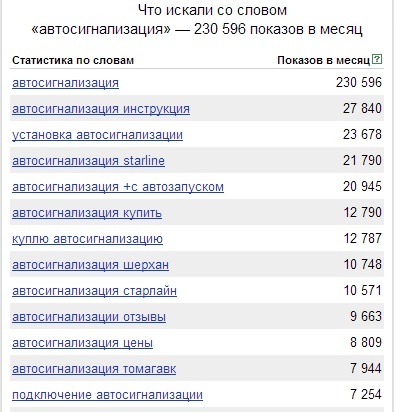Click the 7 254 impressions value
This screenshot has width=398, height=412.
pyautogui.click(x=366, y=394)
